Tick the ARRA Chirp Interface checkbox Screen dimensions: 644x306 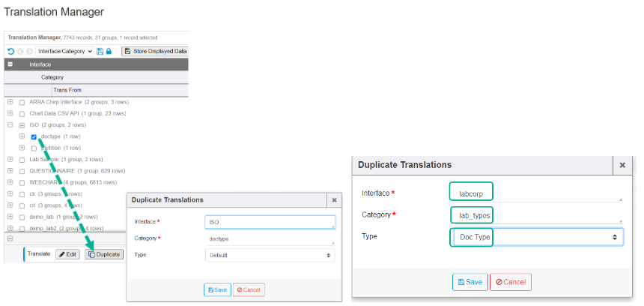22,102
